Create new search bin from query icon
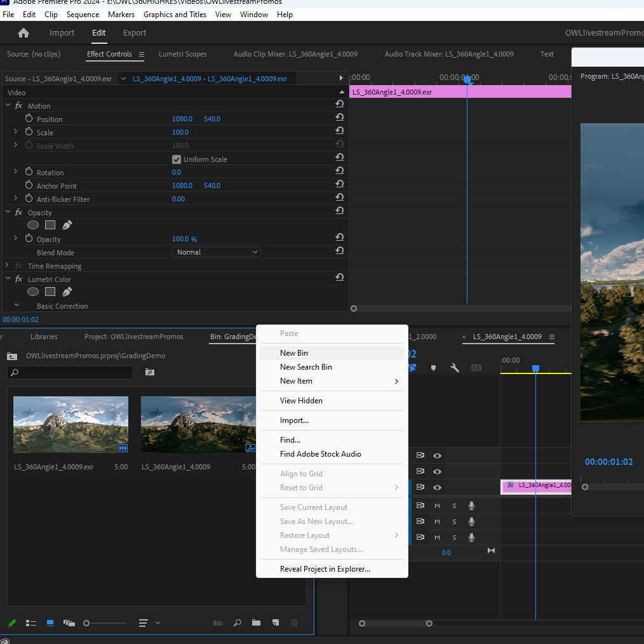The image size is (644, 644). [x=149, y=372]
